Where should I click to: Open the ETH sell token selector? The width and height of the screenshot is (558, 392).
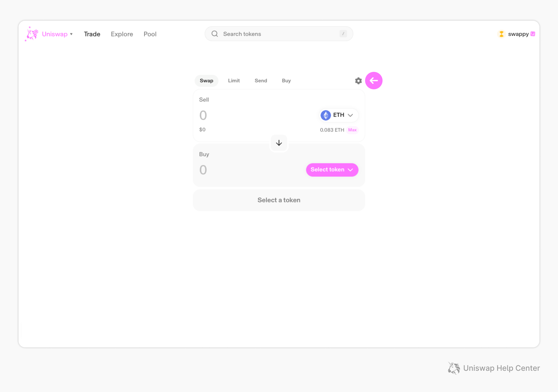point(338,115)
